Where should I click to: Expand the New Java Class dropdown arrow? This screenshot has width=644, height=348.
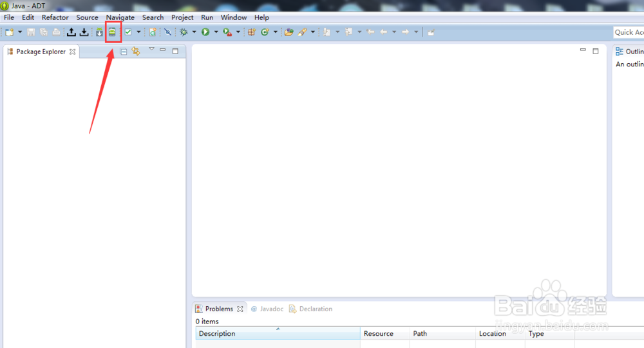tap(276, 32)
